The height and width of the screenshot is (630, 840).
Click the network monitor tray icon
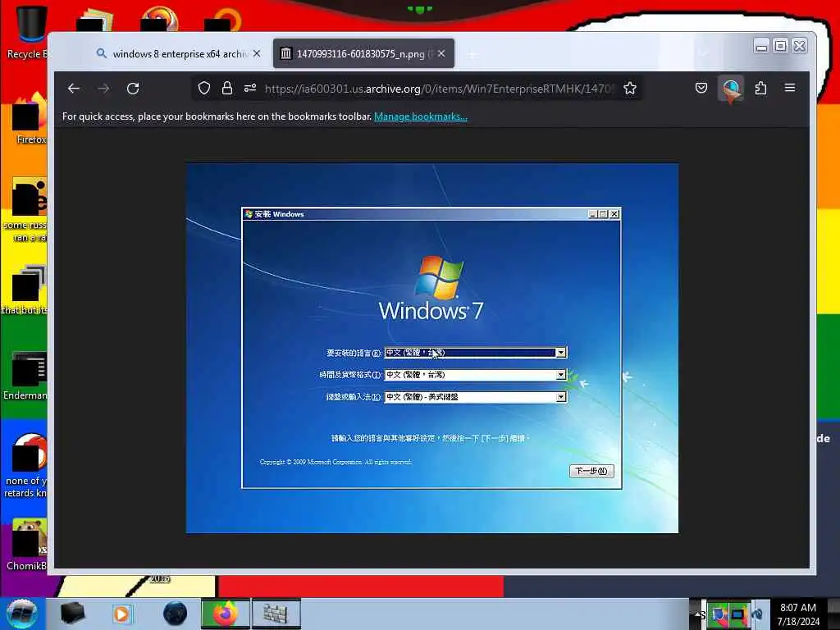tap(737, 615)
